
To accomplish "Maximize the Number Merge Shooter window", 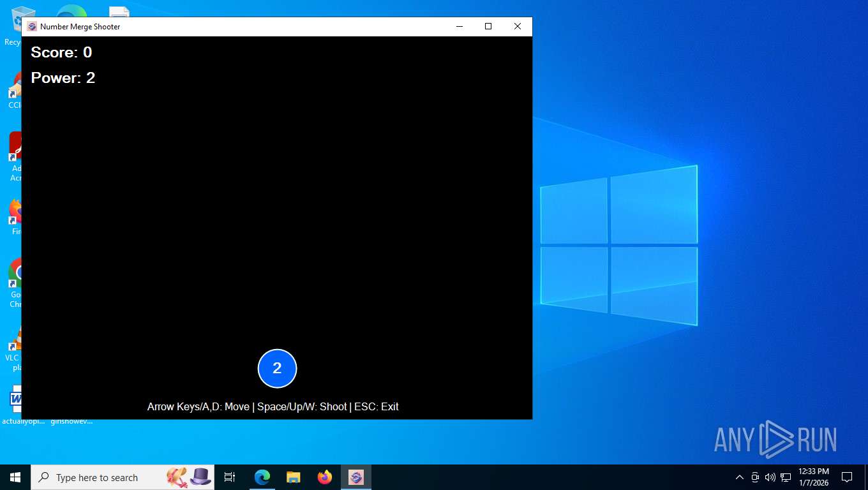I will [x=488, y=26].
